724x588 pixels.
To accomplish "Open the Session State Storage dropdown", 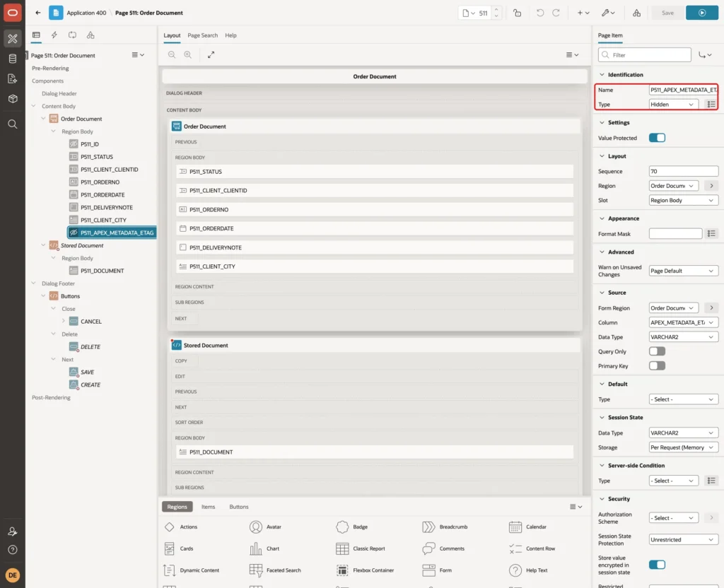I will (x=684, y=447).
